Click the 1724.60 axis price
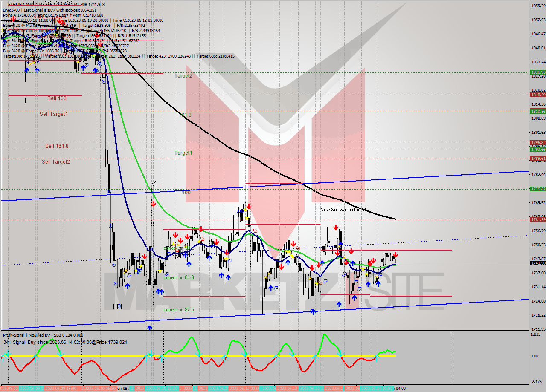The height and width of the screenshot is (392, 546). pos(538,301)
